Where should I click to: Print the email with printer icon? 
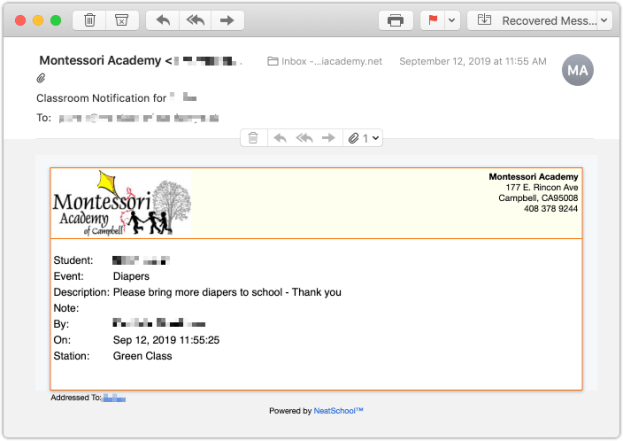click(x=396, y=20)
